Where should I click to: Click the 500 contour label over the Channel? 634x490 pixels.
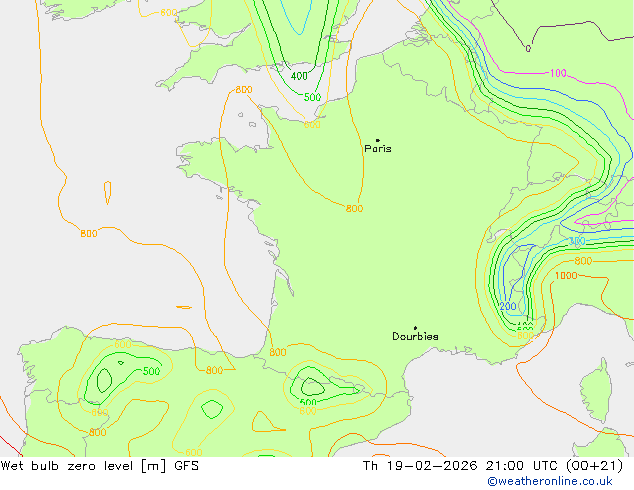312,97
